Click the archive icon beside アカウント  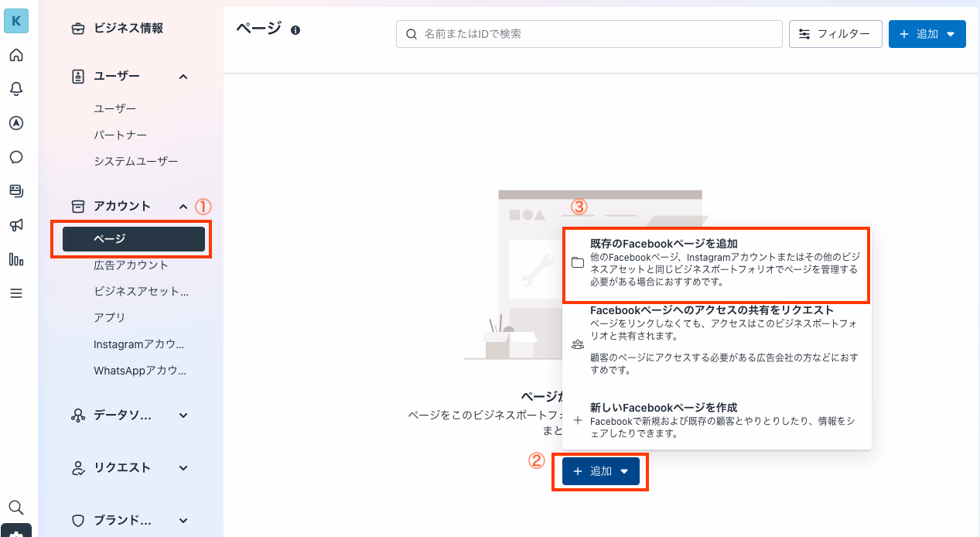point(78,207)
